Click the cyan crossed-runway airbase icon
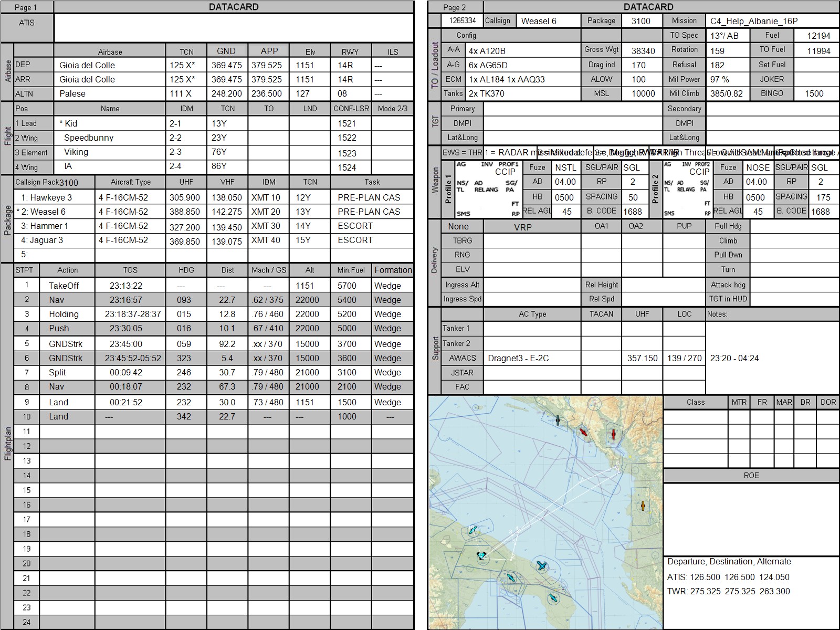840x630 pixels. pos(541,565)
